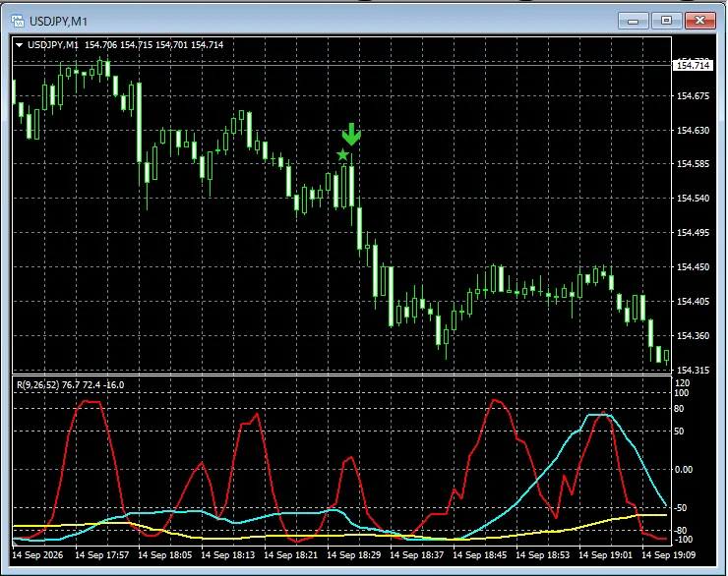Click the green star marker
Screen dimensions: 728x576
tap(342, 155)
